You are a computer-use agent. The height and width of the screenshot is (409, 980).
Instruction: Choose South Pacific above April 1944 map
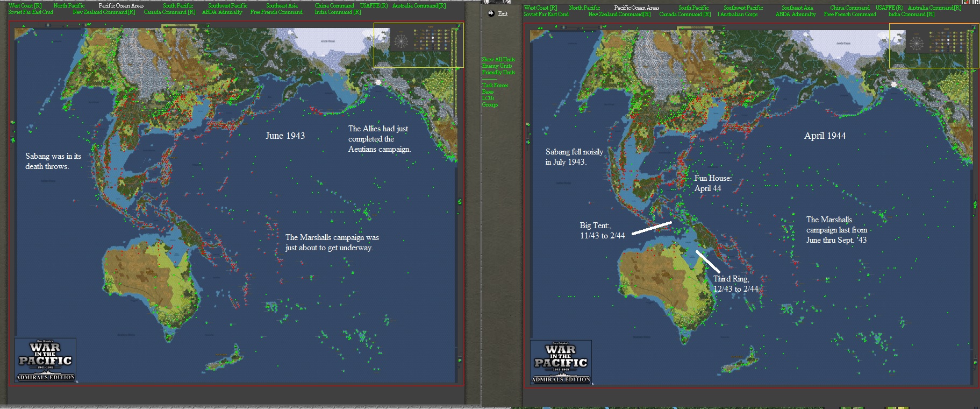[x=693, y=8]
